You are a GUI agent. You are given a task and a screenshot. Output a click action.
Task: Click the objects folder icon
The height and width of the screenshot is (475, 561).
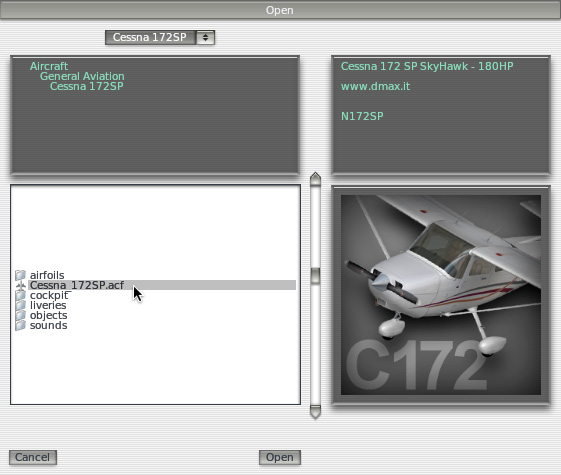[20, 315]
